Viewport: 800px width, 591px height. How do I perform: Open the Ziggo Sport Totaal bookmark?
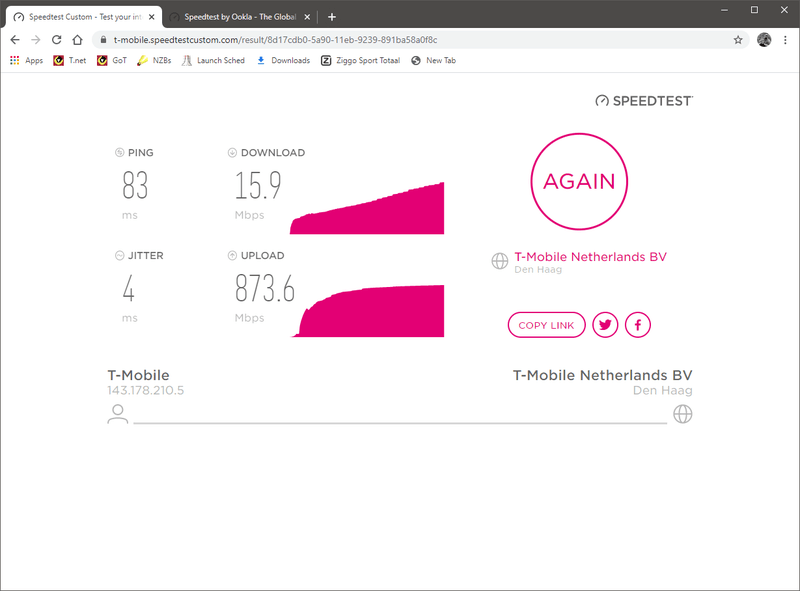360,60
